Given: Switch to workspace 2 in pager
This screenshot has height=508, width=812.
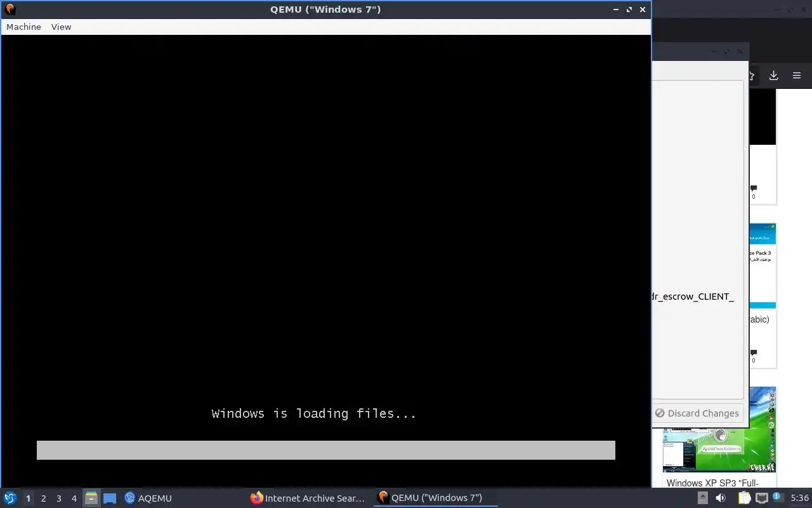Looking at the screenshot, I should (43, 498).
